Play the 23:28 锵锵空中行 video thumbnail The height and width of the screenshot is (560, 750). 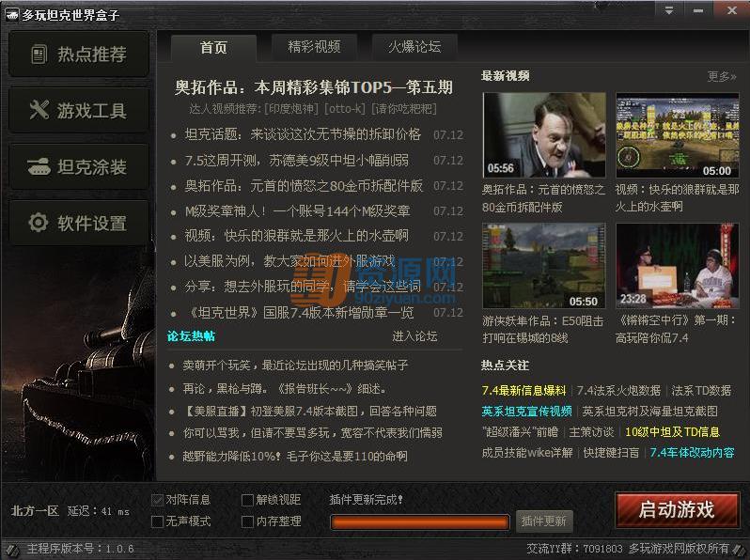tap(678, 266)
